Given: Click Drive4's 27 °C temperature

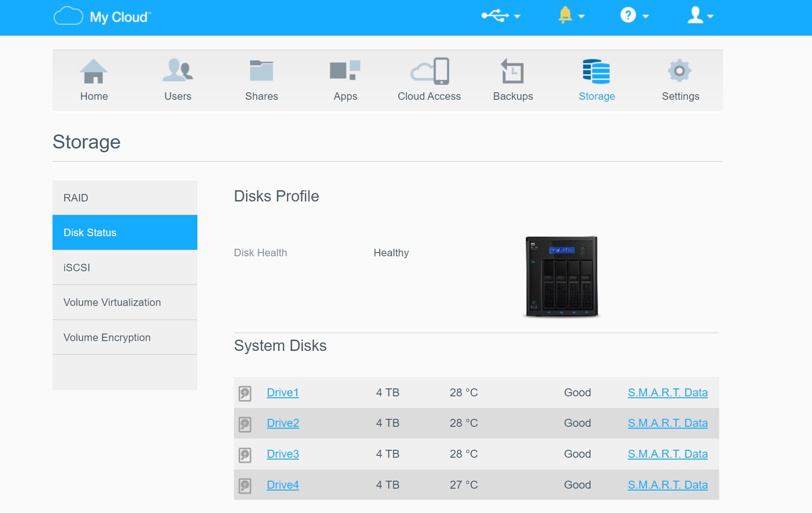Looking at the screenshot, I should coord(464,485).
